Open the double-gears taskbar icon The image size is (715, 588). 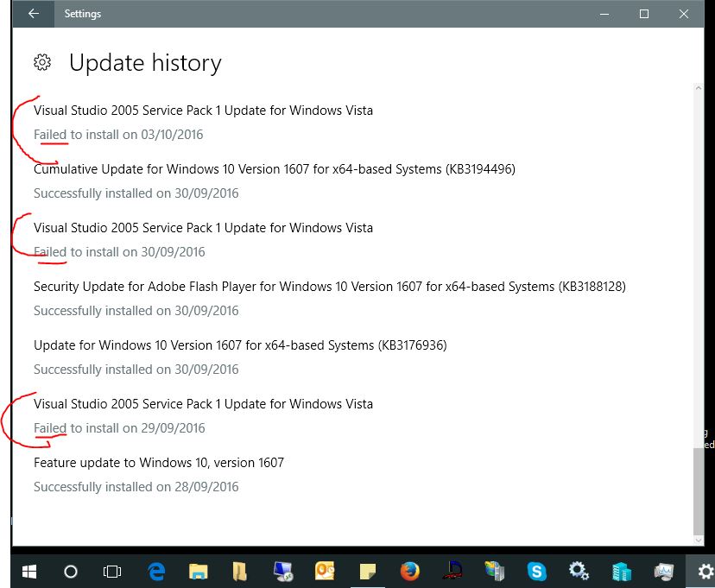click(579, 572)
